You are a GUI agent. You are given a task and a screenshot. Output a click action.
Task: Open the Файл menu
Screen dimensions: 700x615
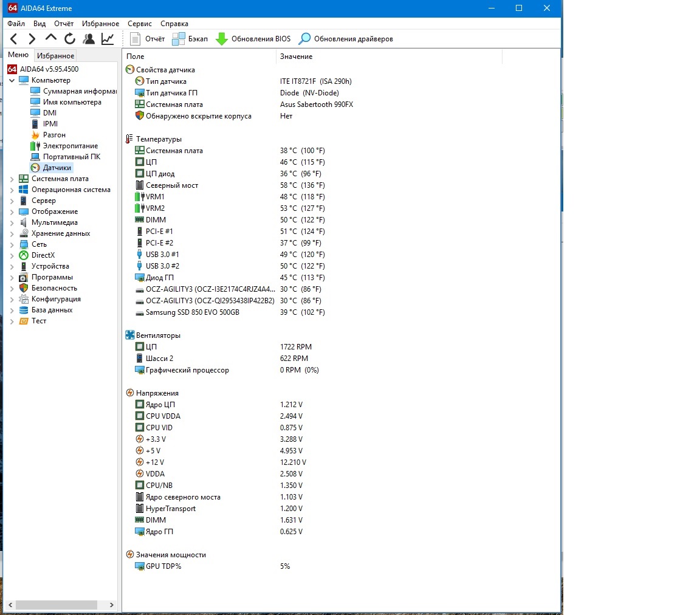click(x=16, y=24)
